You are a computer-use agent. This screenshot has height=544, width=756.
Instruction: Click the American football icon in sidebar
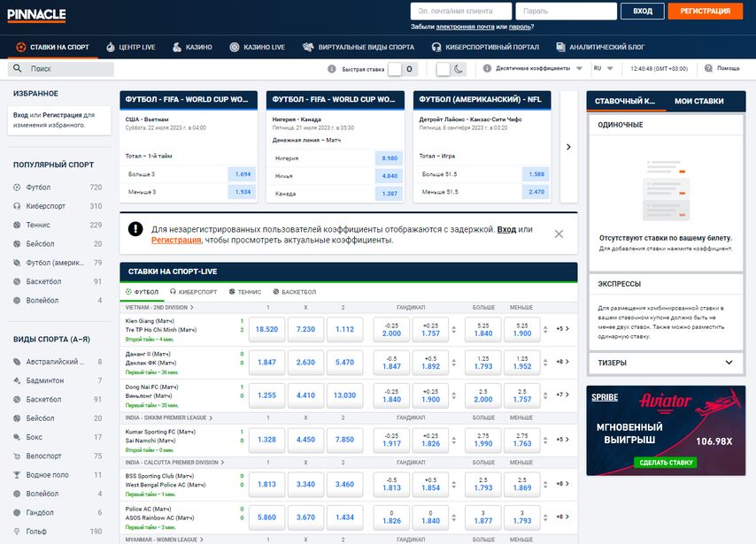(17, 263)
